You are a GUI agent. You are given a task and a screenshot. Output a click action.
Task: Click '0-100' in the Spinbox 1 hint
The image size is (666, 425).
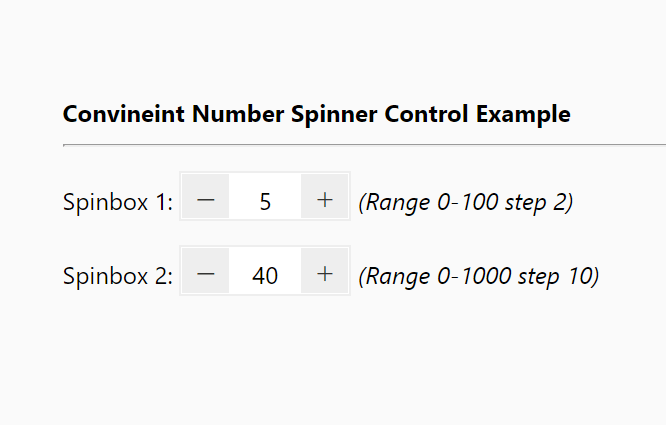467,202
